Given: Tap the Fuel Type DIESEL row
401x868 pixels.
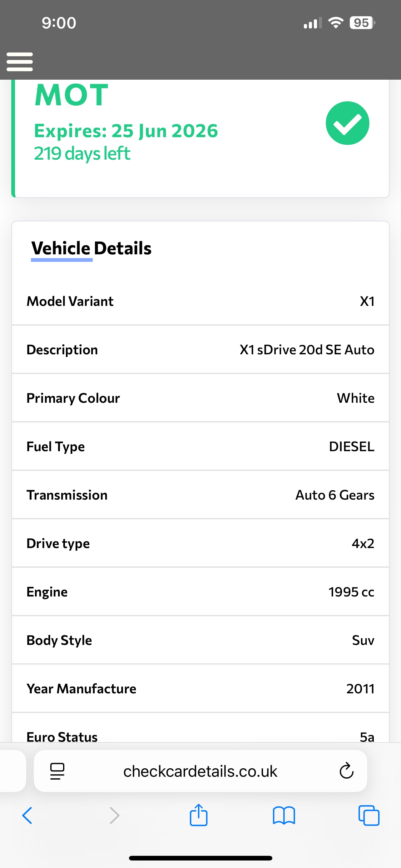Looking at the screenshot, I should pyautogui.click(x=200, y=446).
